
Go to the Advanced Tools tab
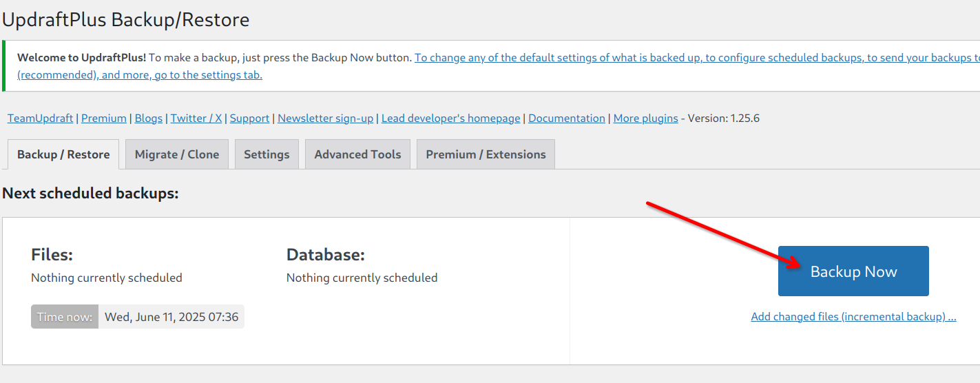pos(357,154)
